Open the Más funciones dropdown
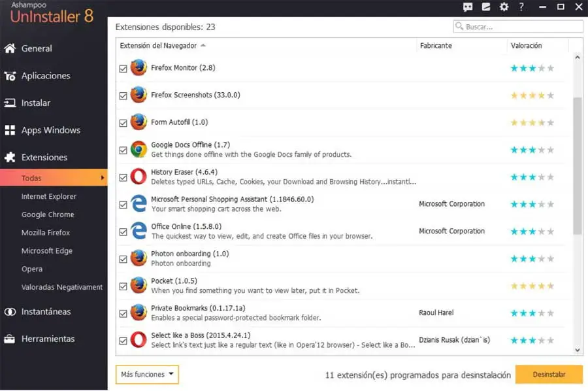588x391 pixels. (x=147, y=375)
